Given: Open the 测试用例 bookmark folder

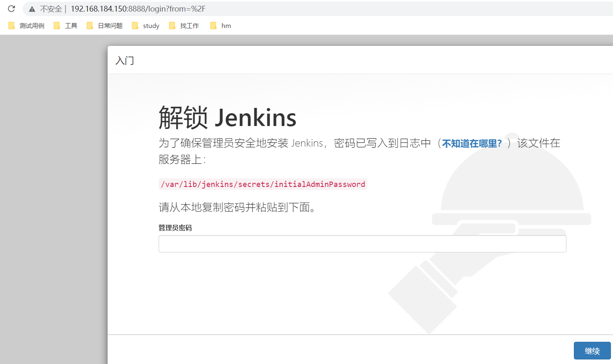Looking at the screenshot, I should coord(26,26).
